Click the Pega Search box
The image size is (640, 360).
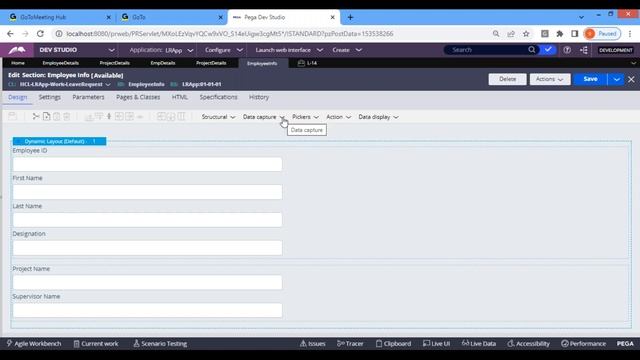click(487, 50)
